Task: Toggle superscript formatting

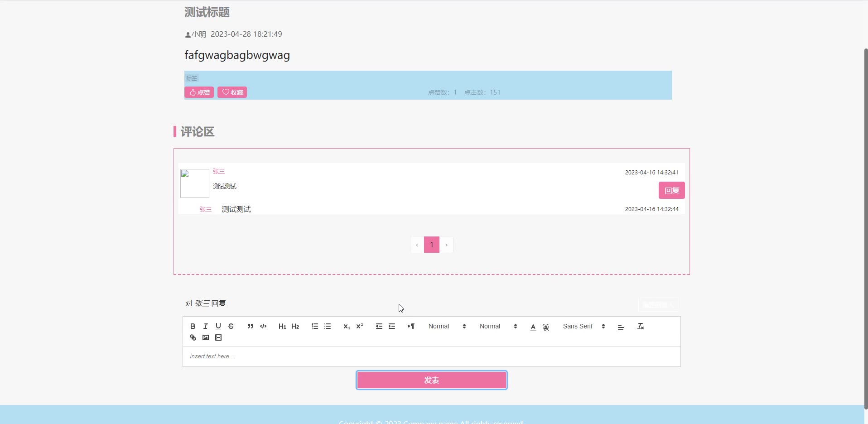Action: pyautogui.click(x=360, y=326)
